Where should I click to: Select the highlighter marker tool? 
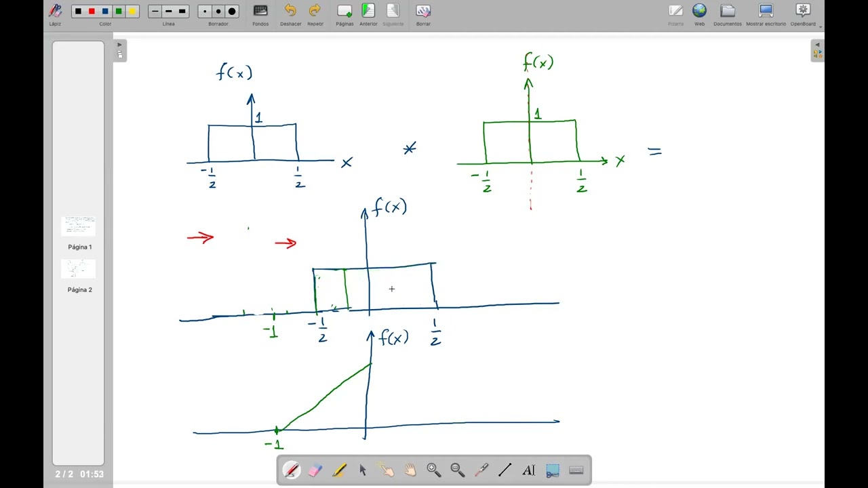tap(339, 470)
